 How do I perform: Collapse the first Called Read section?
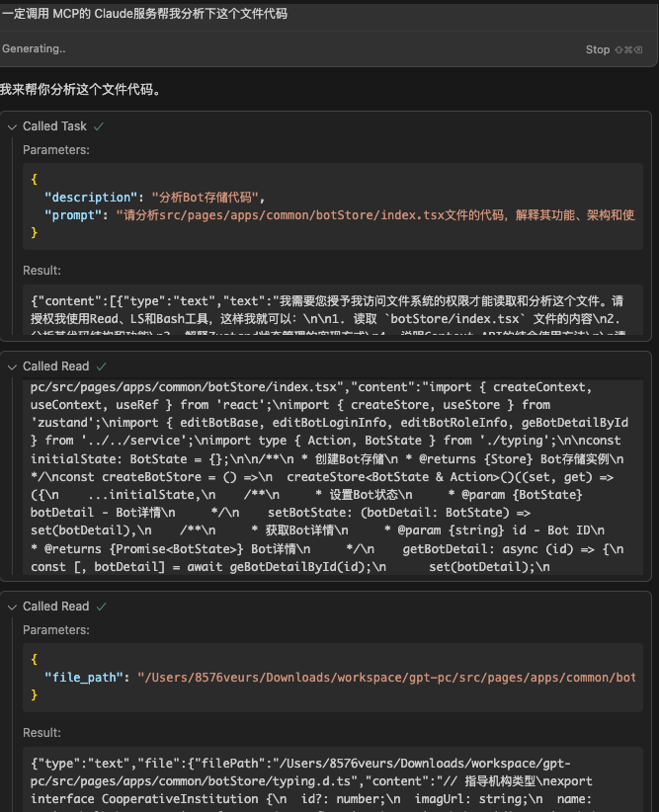[x=12, y=366]
